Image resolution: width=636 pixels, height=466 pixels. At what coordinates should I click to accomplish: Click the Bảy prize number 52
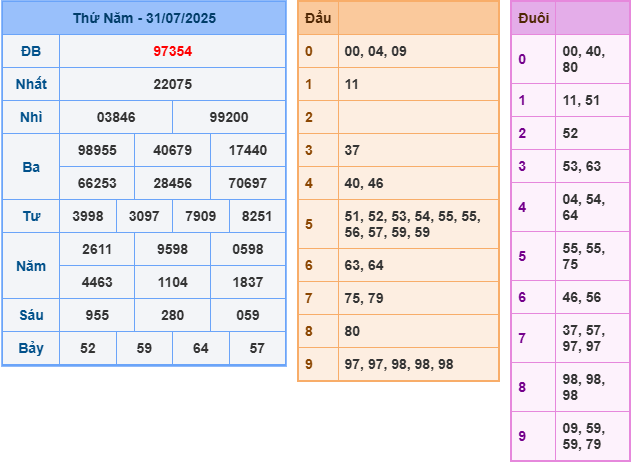click(88, 348)
